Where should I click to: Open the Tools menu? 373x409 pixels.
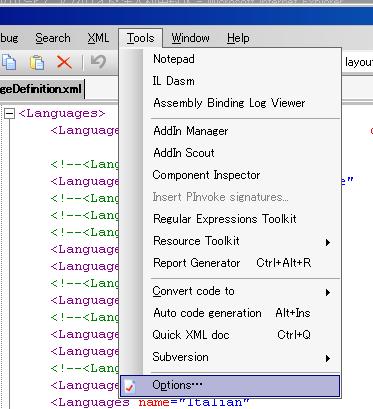pos(141,38)
